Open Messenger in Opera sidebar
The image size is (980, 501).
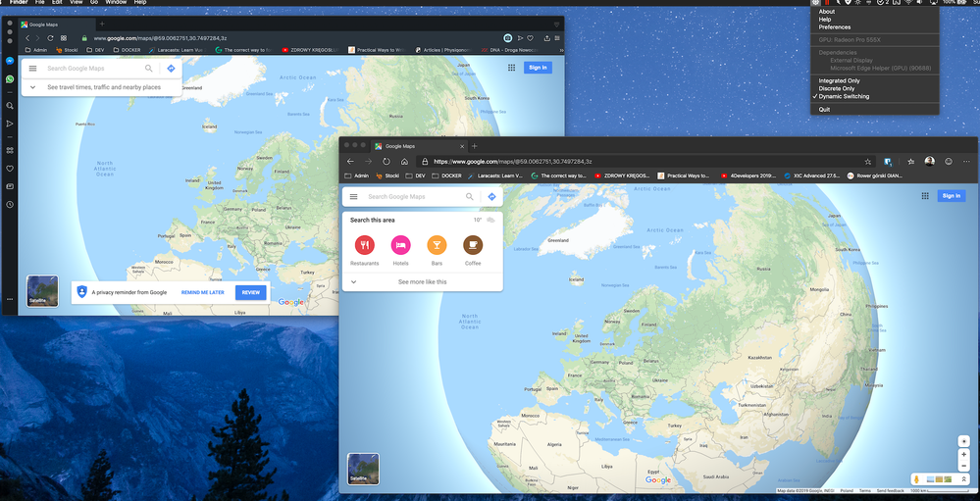click(x=10, y=61)
